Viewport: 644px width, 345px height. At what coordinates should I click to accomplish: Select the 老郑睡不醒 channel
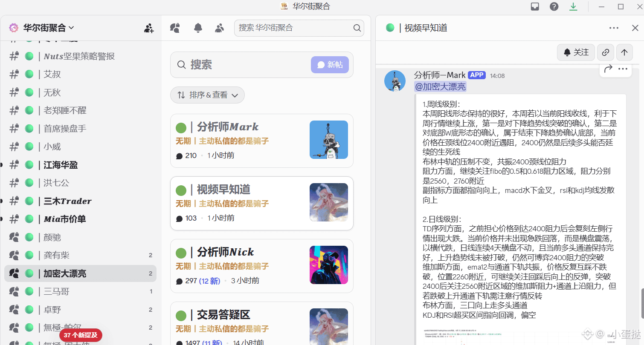tap(80, 110)
